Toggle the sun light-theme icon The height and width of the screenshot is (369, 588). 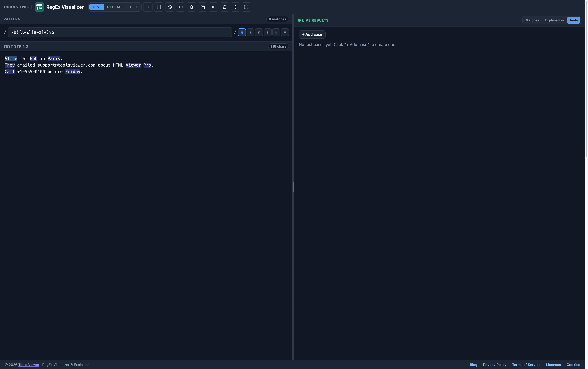tap(235, 7)
